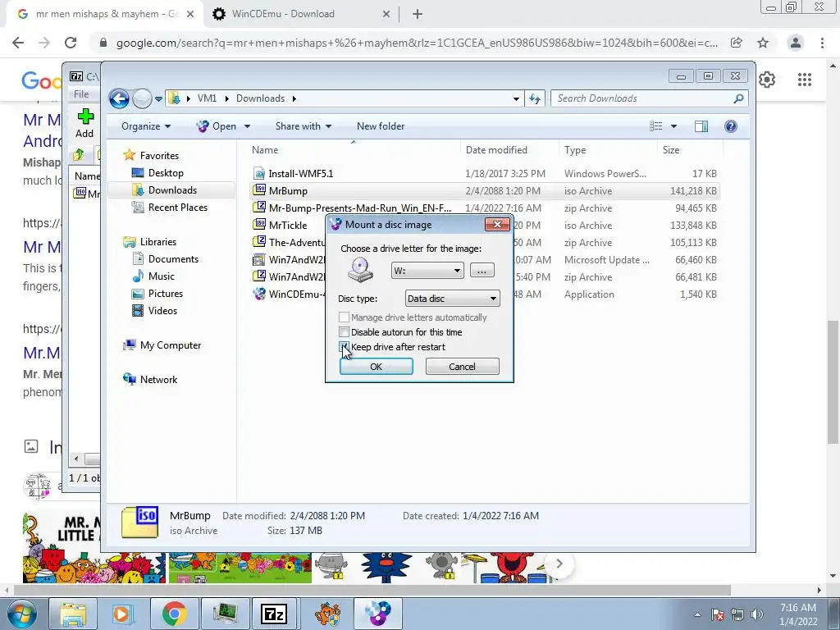This screenshot has height=630, width=840.
Task: Select the MrBump iso file icon
Action: click(x=260, y=190)
